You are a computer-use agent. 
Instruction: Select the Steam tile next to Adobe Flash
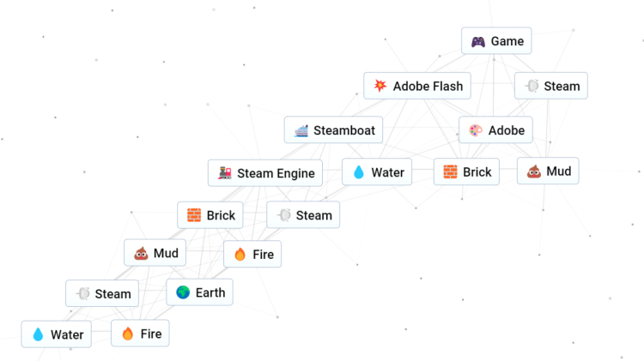[x=551, y=86]
